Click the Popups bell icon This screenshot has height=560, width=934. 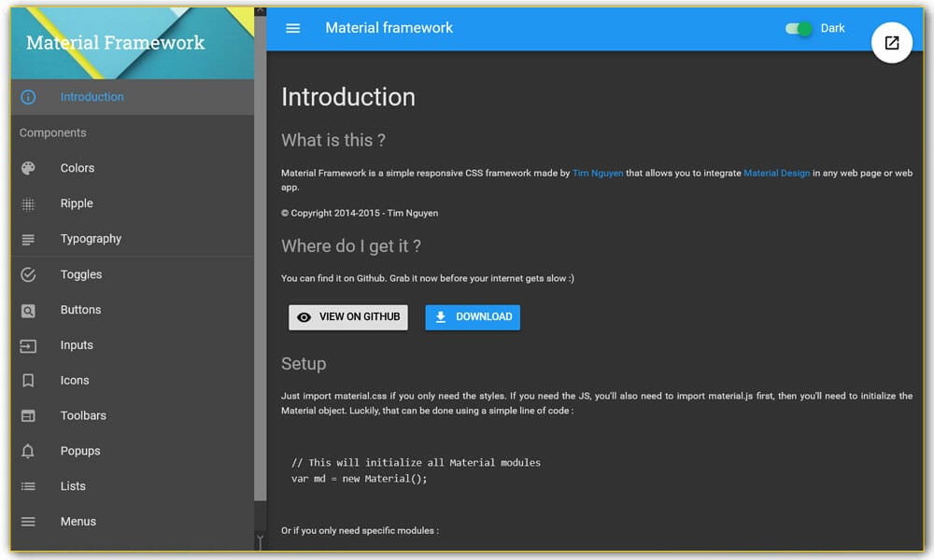pos(28,451)
